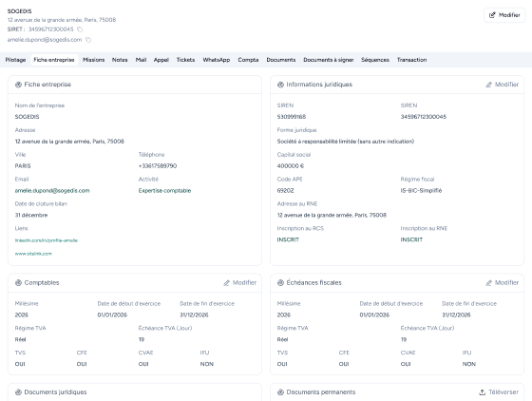The image size is (532, 401).
Task: Select the Fiche entreprise tab
Action: tap(54, 60)
